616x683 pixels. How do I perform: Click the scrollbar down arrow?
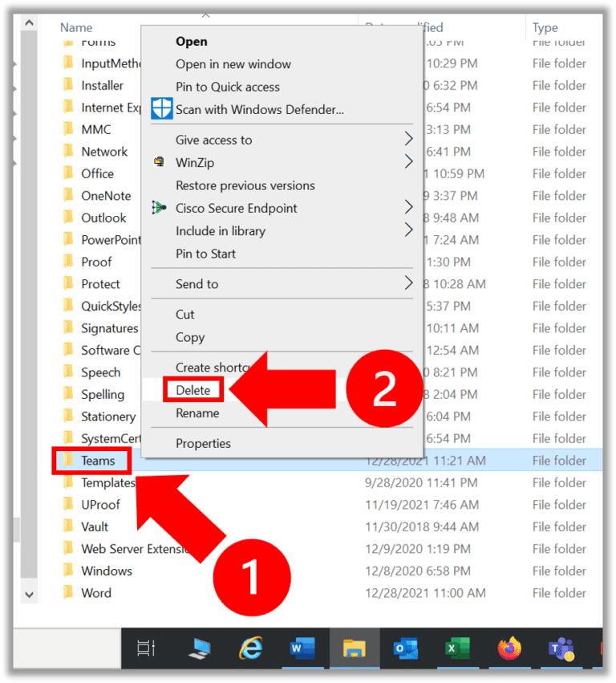click(x=30, y=595)
